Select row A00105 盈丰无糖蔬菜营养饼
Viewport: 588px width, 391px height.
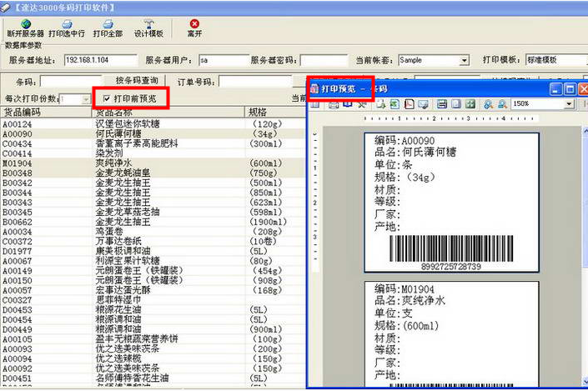153,338
